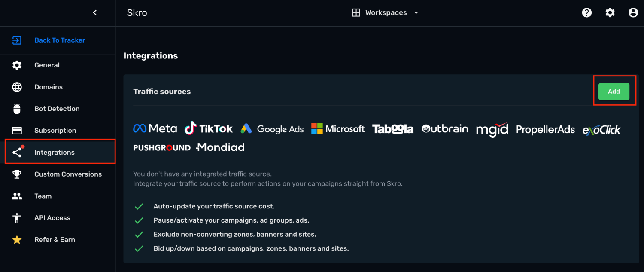Click the Domains globe icon
The image size is (644, 272).
[17, 87]
